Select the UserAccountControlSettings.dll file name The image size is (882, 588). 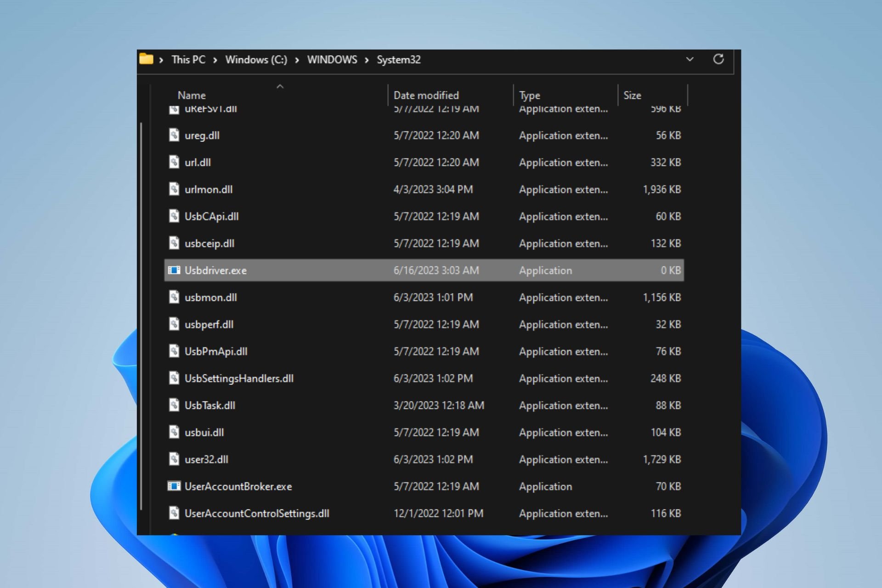[x=257, y=514]
